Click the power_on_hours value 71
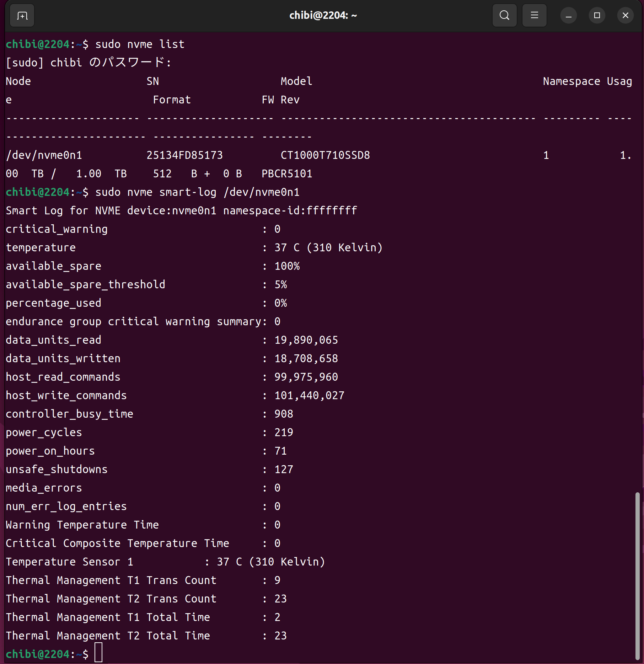The image size is (644, 664). (280, 451)
